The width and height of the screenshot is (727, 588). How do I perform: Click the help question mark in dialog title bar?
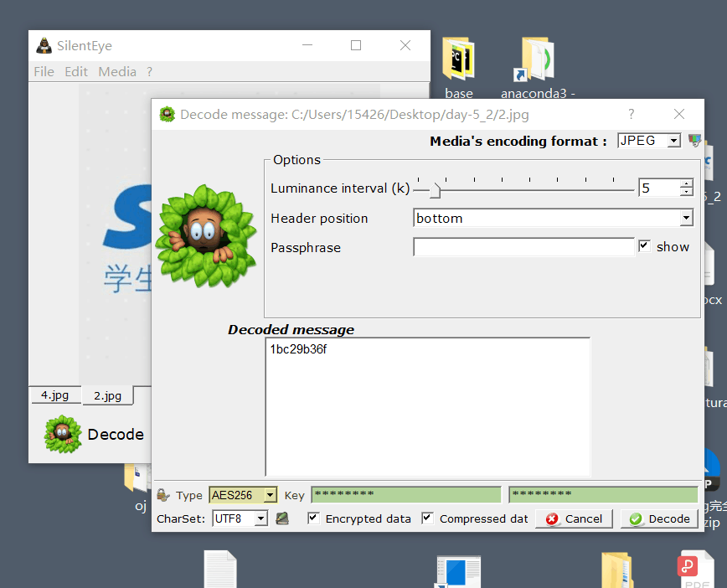(x=631, y=114)
